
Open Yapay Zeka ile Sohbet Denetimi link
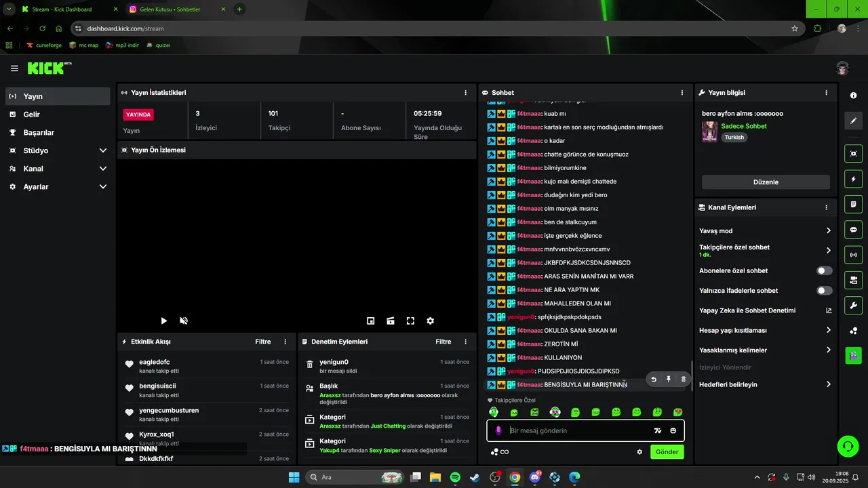pyautogui.click(x=765, y=310)
